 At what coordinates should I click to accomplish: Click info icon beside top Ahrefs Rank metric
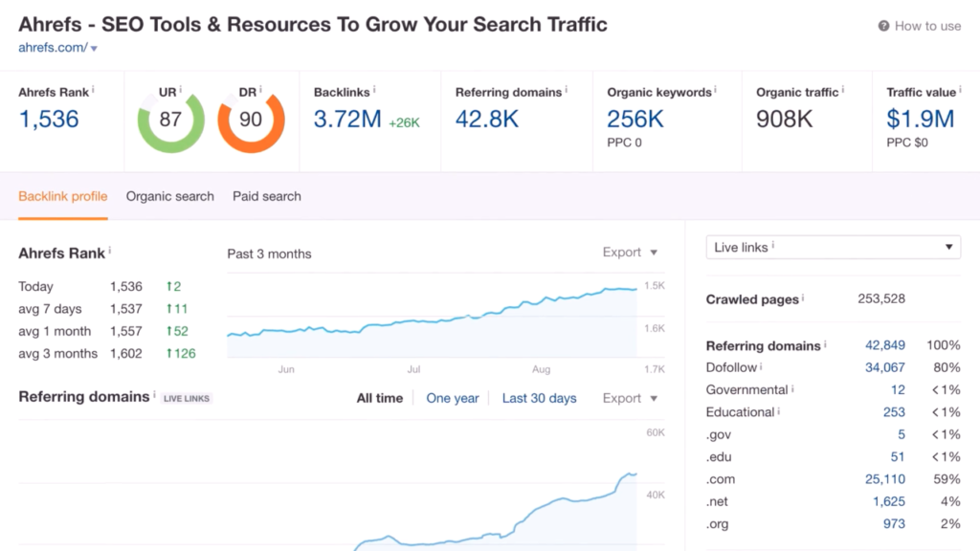[x=93, y=90]
